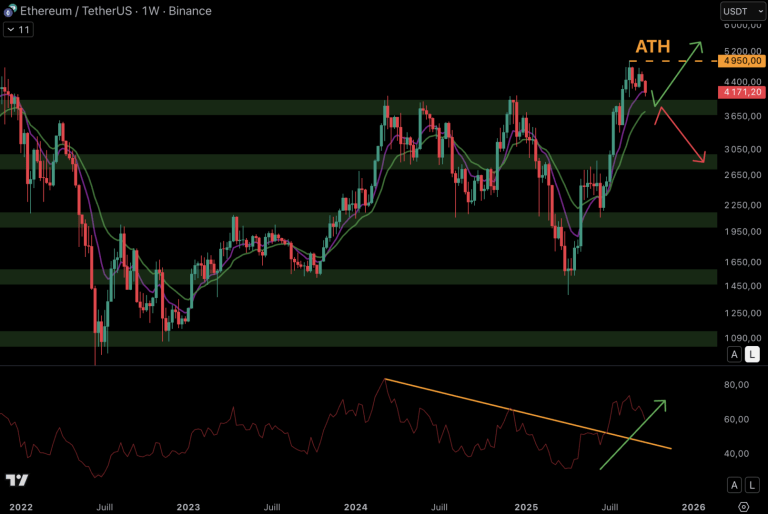Select the dashed orange ATH horizontal line

[680, 62]
